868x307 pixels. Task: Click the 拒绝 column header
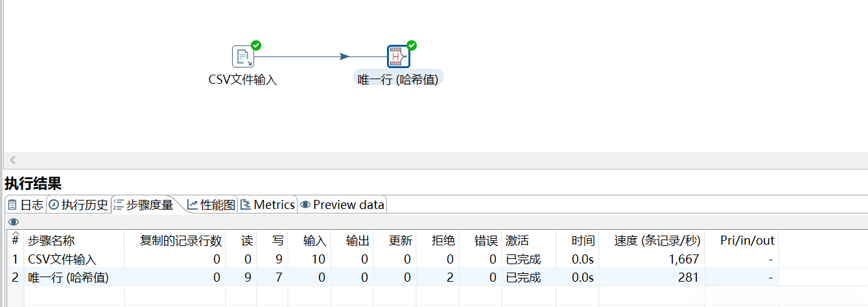[443, 241]
